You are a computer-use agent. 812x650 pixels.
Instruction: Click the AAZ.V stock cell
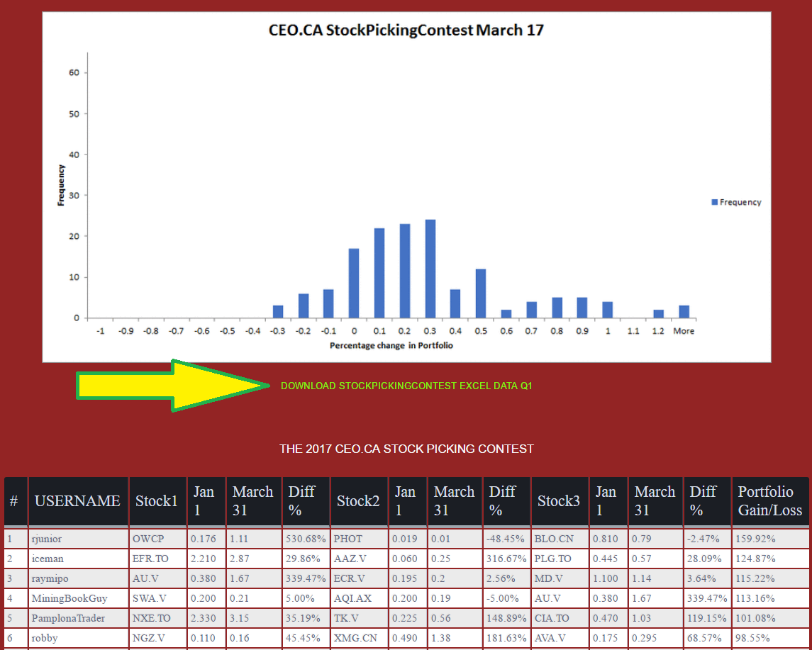click(359, 559)
